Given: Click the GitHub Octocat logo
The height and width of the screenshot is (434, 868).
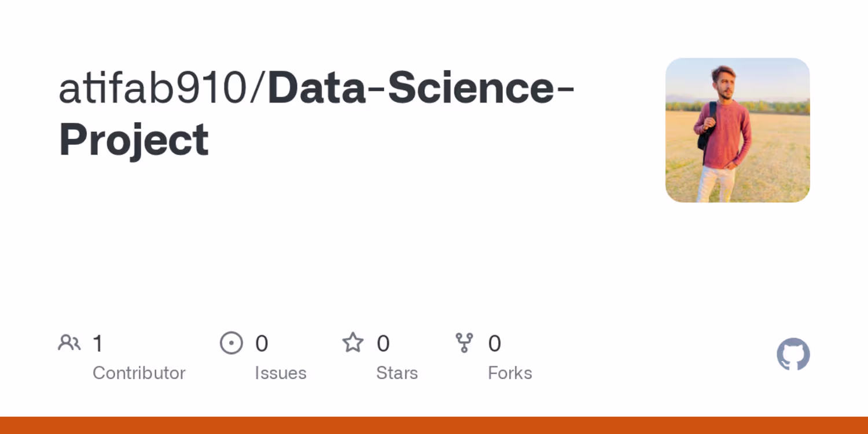Looking at the screenshot, I should point(793,354).
